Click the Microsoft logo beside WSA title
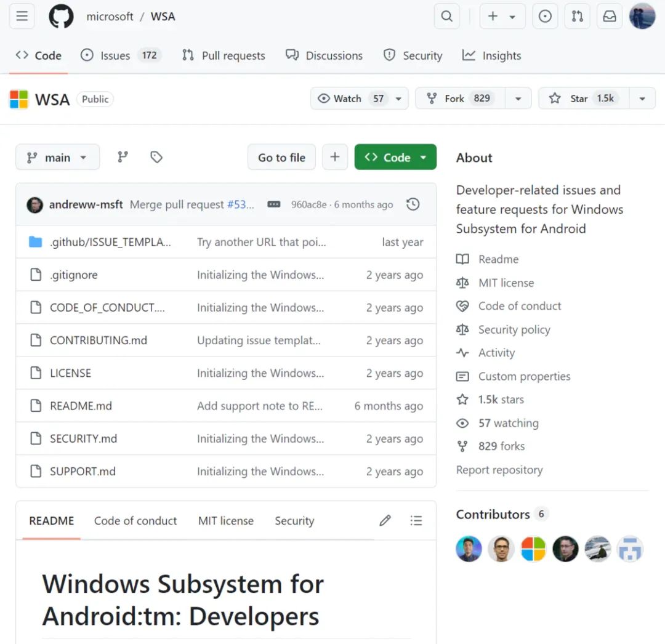 pos(18,99)
